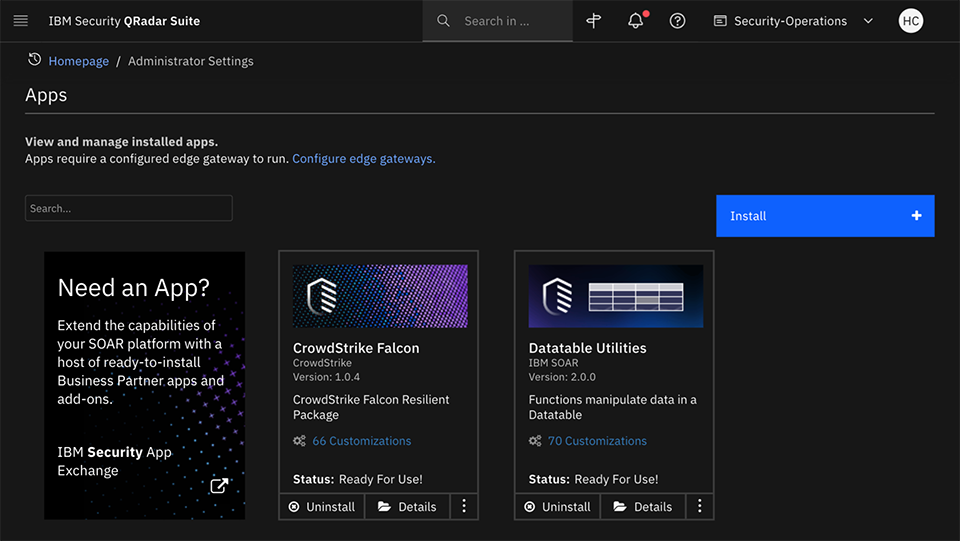Click the search magnifier icon

(x=443, y=21)
